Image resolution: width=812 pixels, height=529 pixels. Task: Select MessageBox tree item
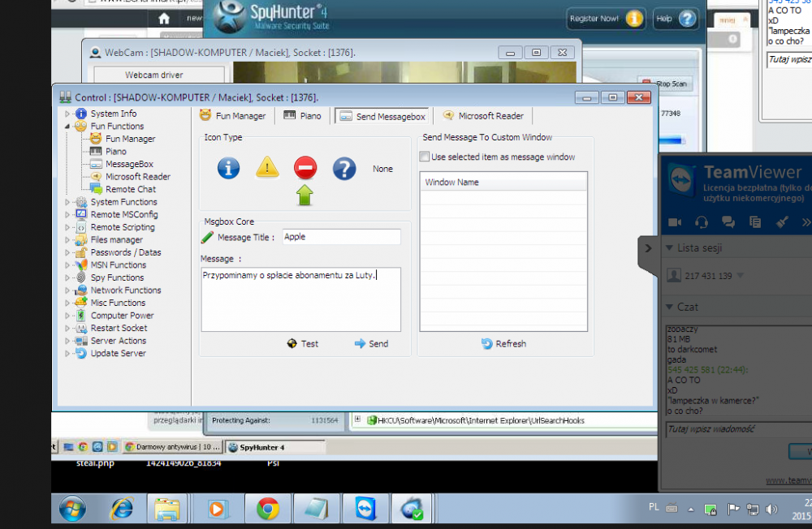tap(129, 164)
